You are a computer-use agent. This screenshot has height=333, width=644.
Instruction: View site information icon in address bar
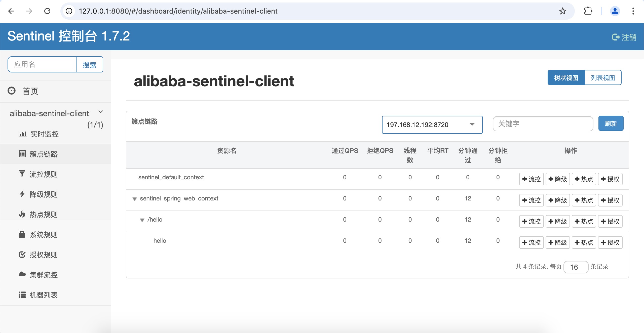coord(69,11)
